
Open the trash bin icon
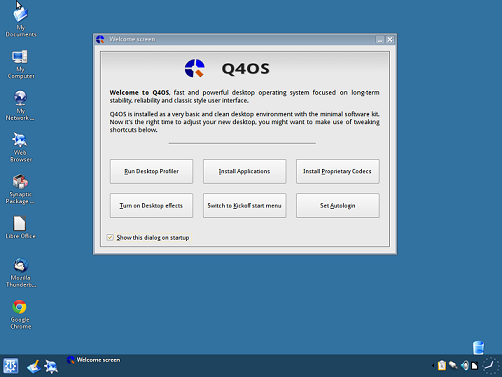(x=478, y=348)
